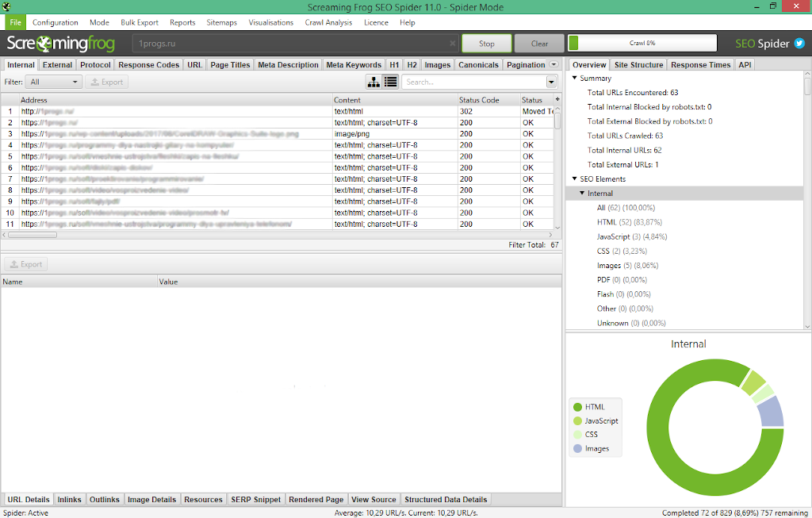Viewport: 812px width, 518px height.
Task: Open the Configuration menu
Action: click(55, 22)
